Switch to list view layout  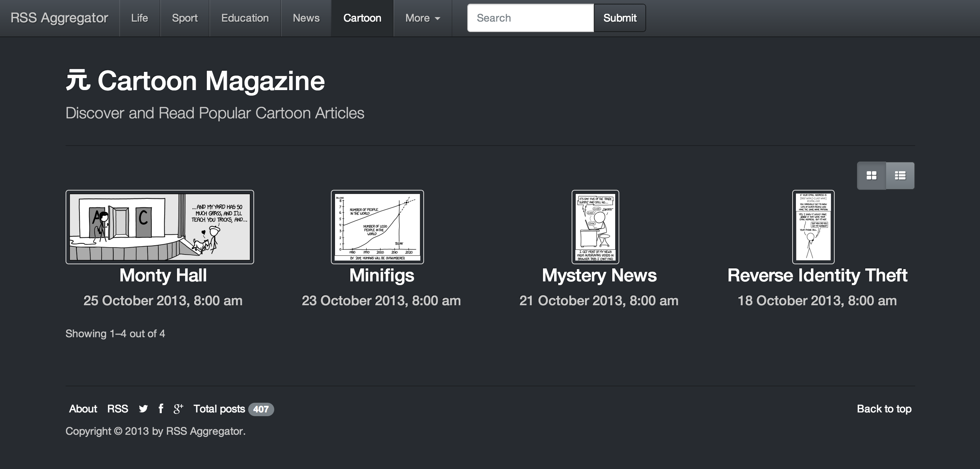click(900, 175)
